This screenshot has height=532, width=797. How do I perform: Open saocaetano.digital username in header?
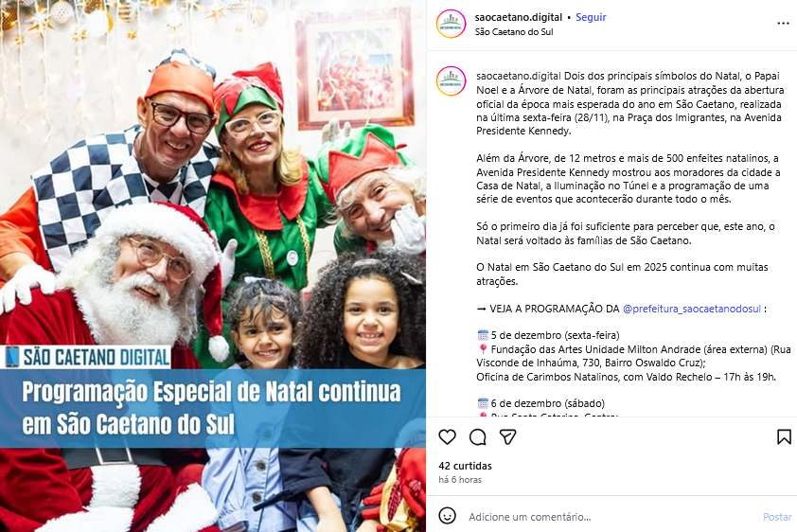519,17
